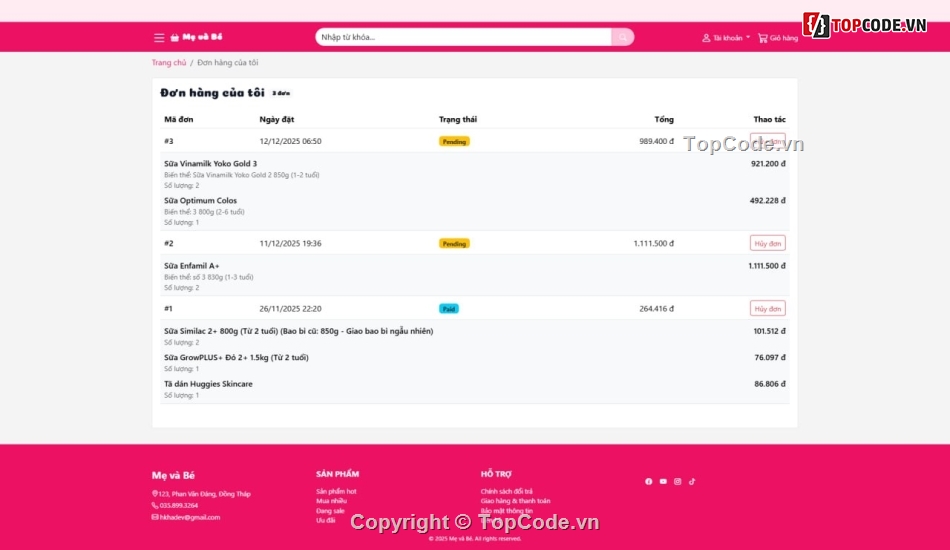This screenshot has width=950, height=550.
Task: Open the Instagram footer icon
Action: coord(677,482)
